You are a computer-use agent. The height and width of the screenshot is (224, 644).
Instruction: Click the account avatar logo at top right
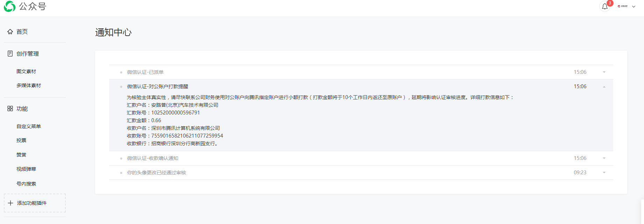[x=623, y=6]
